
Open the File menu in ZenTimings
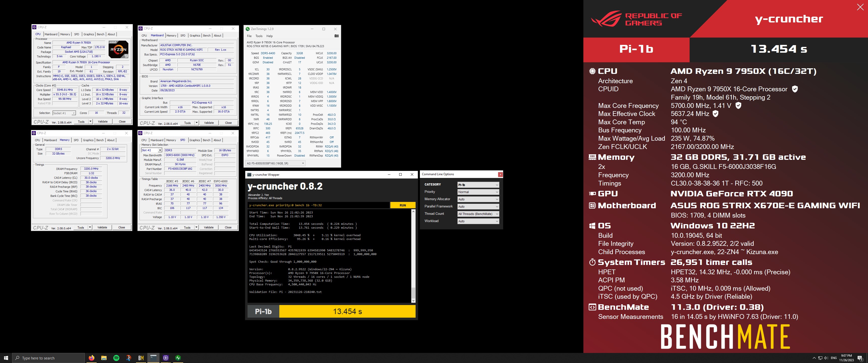click(249, 36)
